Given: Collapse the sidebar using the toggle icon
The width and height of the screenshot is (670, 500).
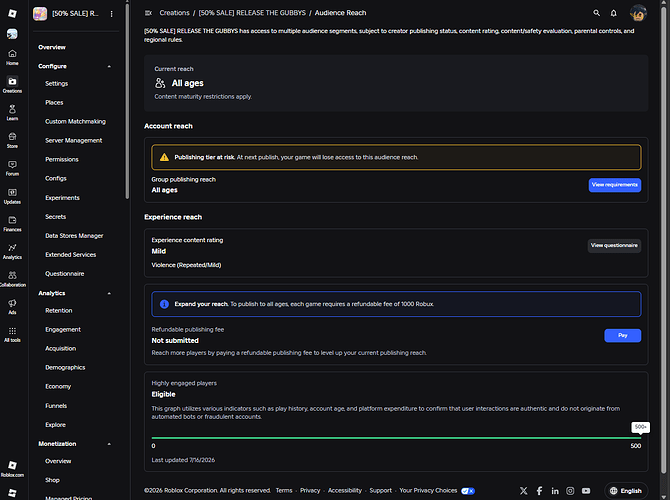Looking at the screenshot, I should [148, 13].
